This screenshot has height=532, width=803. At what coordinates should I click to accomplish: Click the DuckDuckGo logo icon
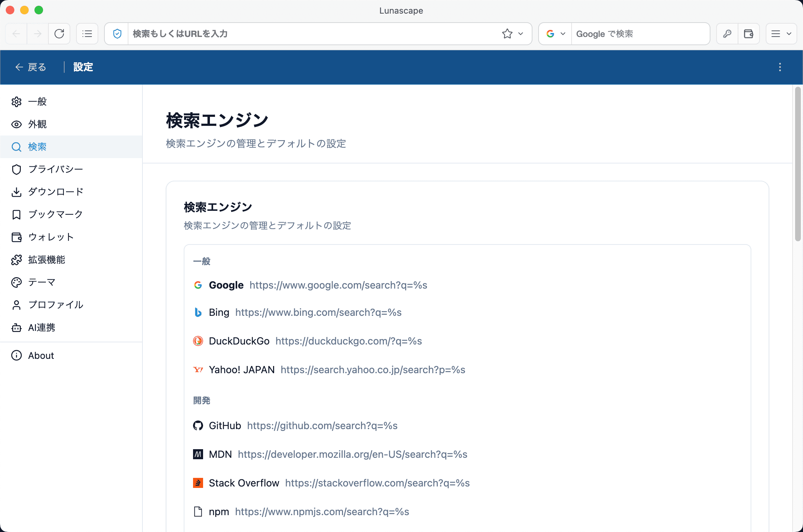tap(198, 341)
